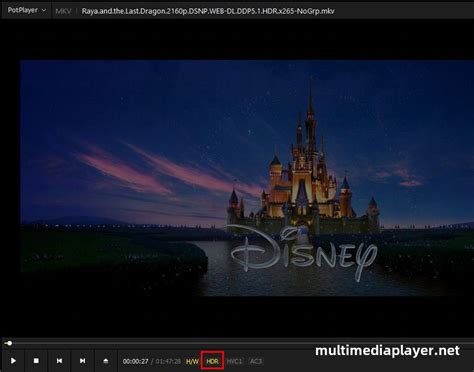474x372 pixels.
Task: Click the 01:47:28 total duration display
Action: click(x=168, y=361)
